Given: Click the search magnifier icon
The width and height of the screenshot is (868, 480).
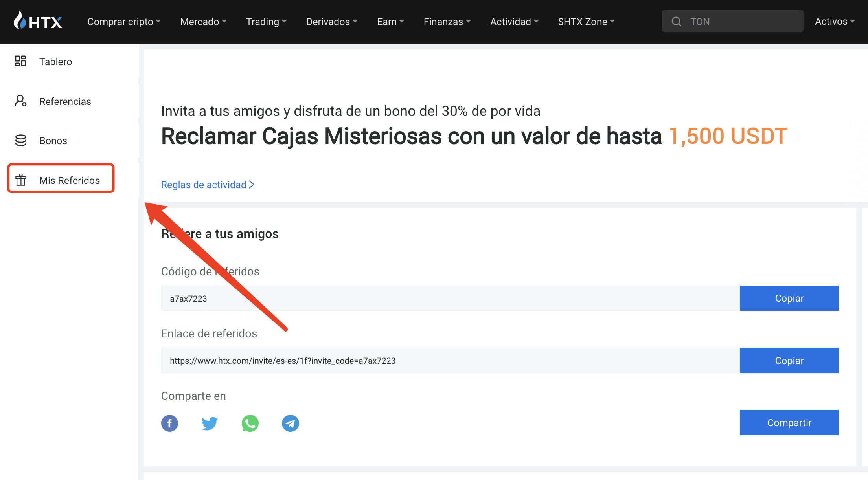Looking at the screenshot, I should pyautogui.click(x=676, y=22).
